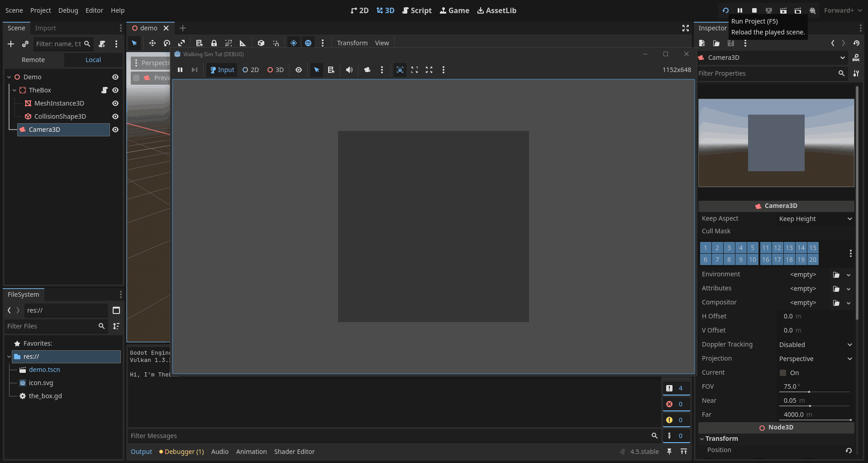Collapse the Demo root node
This screenshot has height=463, width=868.
[9, 77]
